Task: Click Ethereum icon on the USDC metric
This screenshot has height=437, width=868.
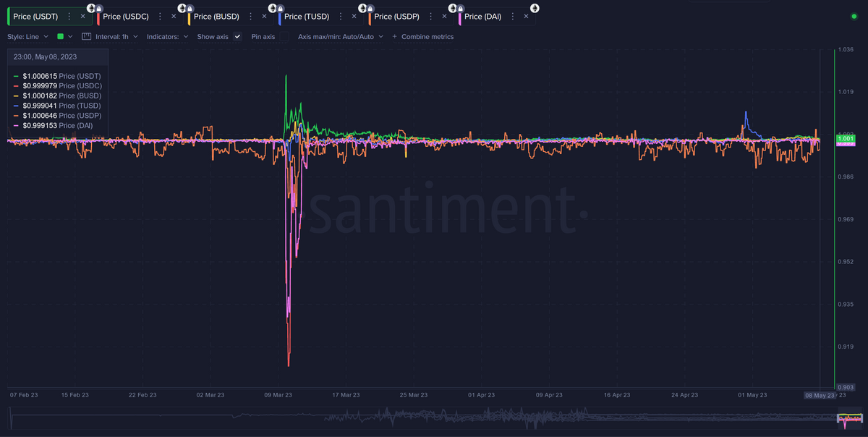Action: (182, 7)
